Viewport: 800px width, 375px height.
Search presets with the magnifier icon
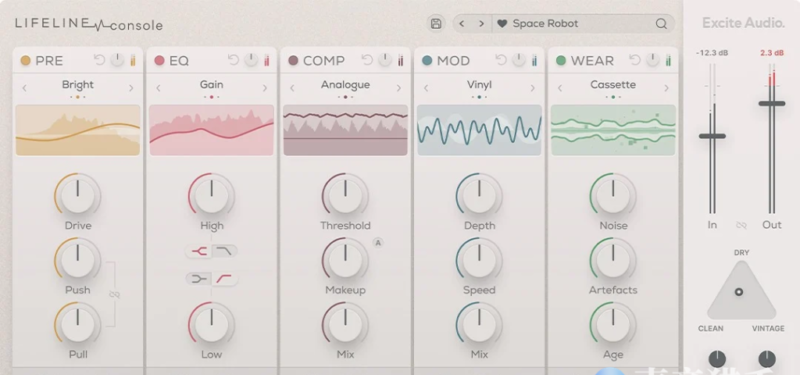pos(661,23)
